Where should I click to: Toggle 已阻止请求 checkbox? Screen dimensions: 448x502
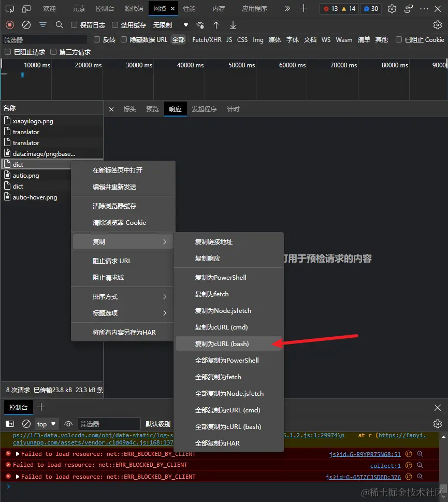pyautogui.click(x=8, y=52)
